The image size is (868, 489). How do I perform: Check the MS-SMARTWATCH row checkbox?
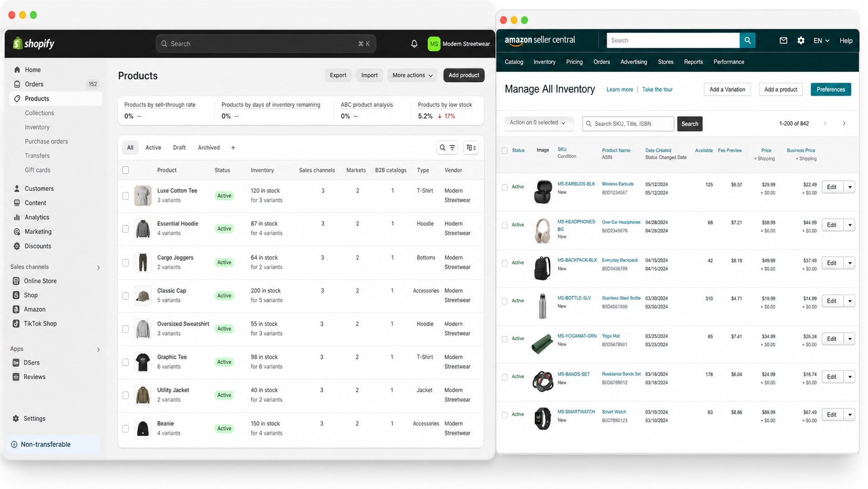tap(505, 415)
